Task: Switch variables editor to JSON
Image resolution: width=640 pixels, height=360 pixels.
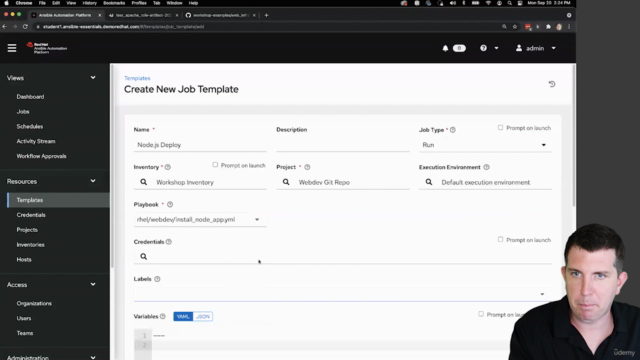Action: (x=202, y=316)
